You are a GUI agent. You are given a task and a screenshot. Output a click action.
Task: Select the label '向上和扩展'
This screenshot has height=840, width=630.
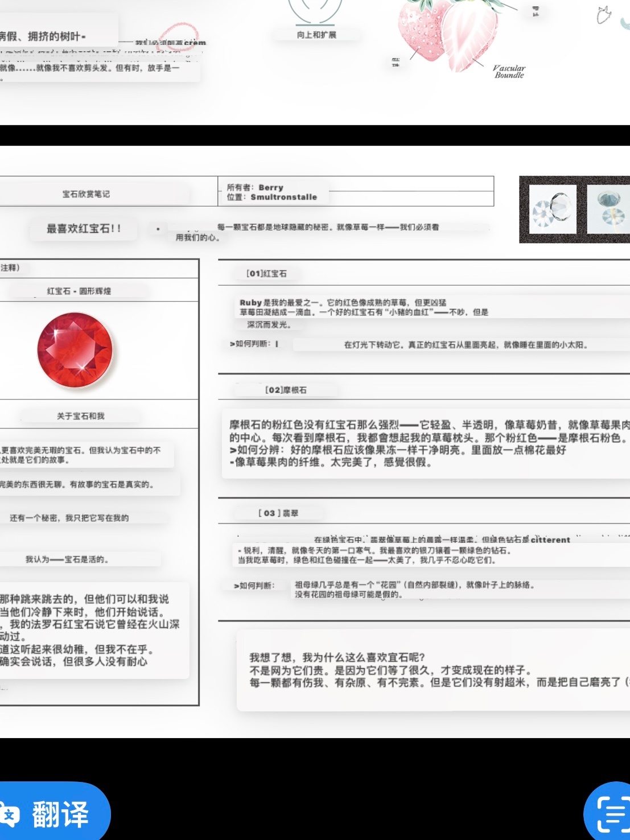coord(316,35)
